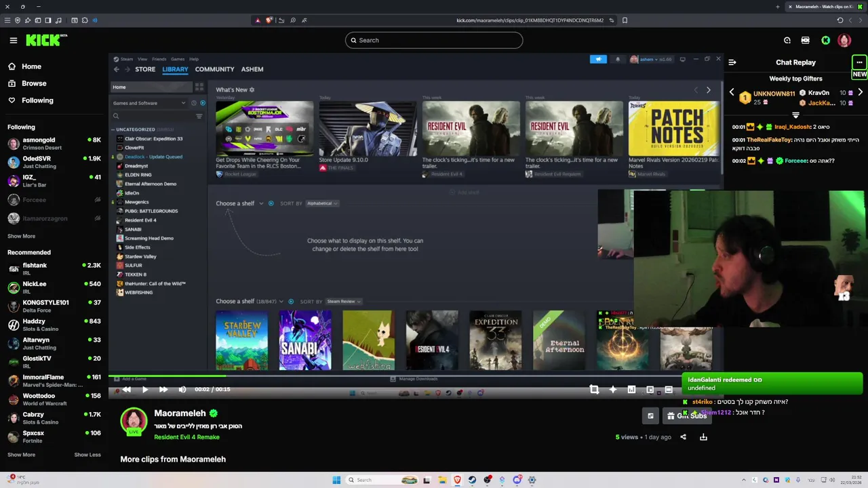Open the user profile avatar menu

[844, 41]
